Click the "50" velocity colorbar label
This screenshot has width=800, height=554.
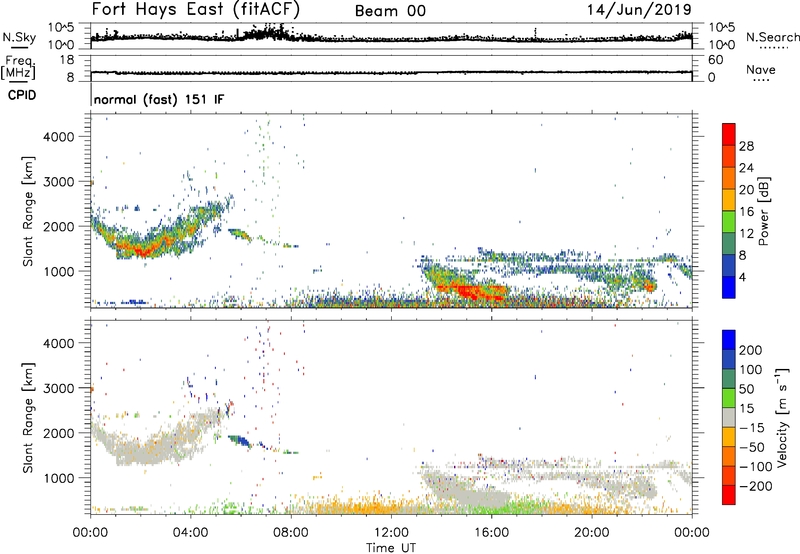(746, 389)
